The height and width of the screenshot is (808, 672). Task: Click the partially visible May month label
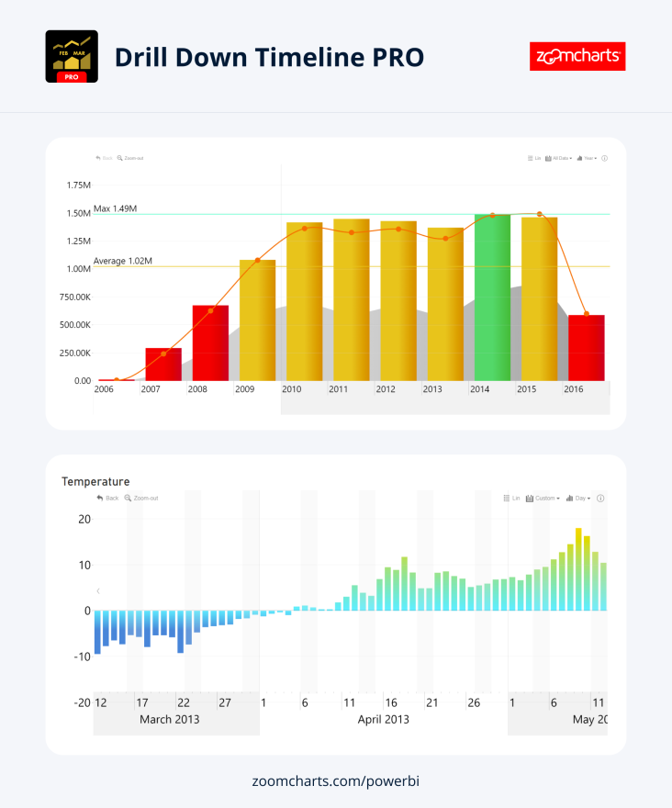tap(590, 719)
